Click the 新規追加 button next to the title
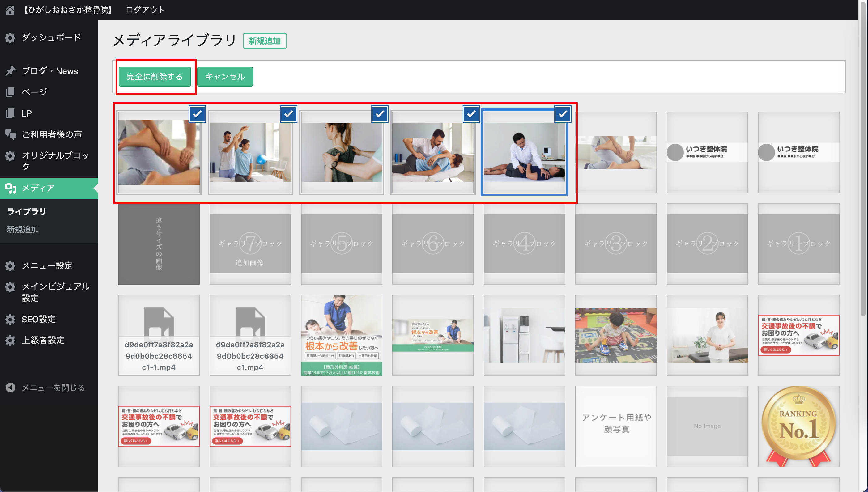Image resolution: width=868 pixels, height=492 pixels. (265, 41)
